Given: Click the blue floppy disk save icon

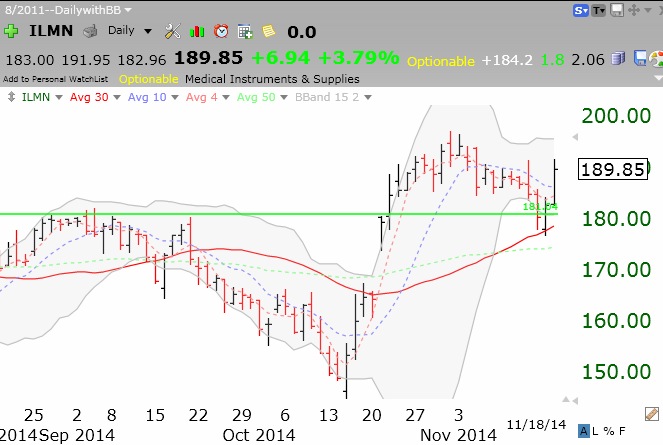Looking at the screenshot, I should pyautogui.click(x=638, y=60).
